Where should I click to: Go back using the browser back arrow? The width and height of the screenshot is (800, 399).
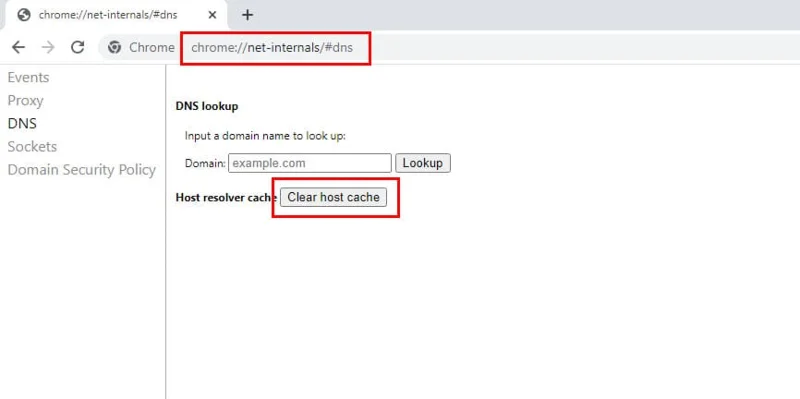coord(18,47)
